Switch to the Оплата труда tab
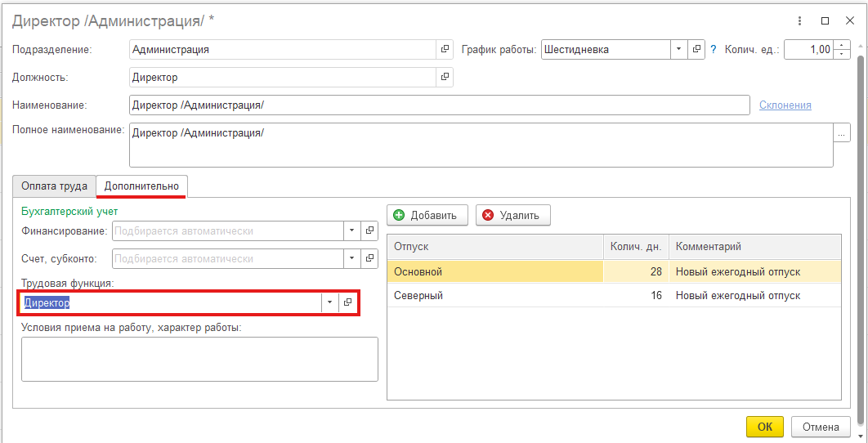 point(54,186)
